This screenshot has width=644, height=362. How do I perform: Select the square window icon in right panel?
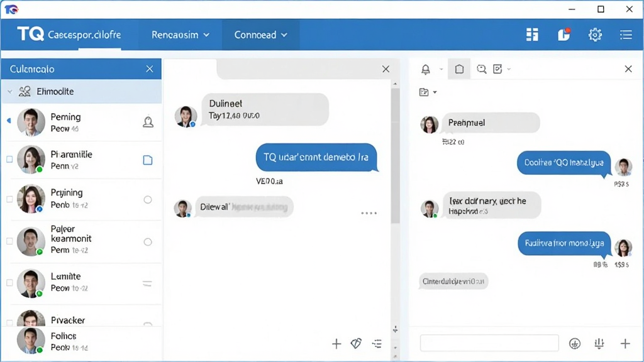(x=459, y=69)
